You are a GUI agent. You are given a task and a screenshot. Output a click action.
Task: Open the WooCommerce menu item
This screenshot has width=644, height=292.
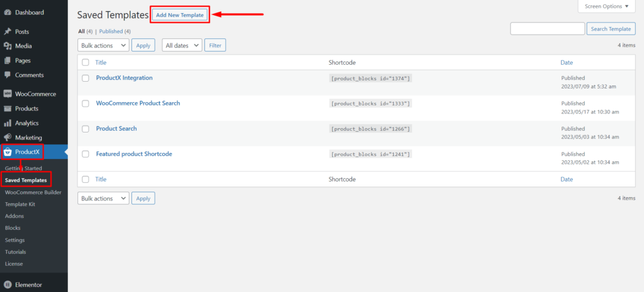point(35,94)
